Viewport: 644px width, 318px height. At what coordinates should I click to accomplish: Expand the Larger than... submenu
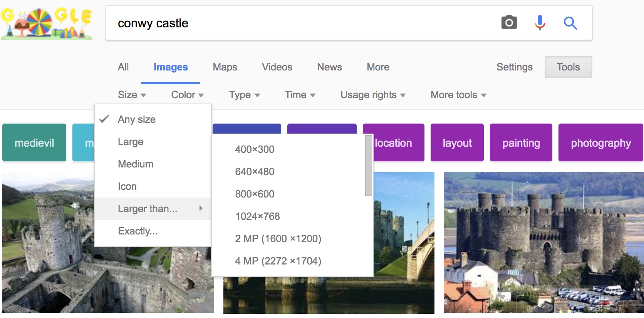[153, 209]
